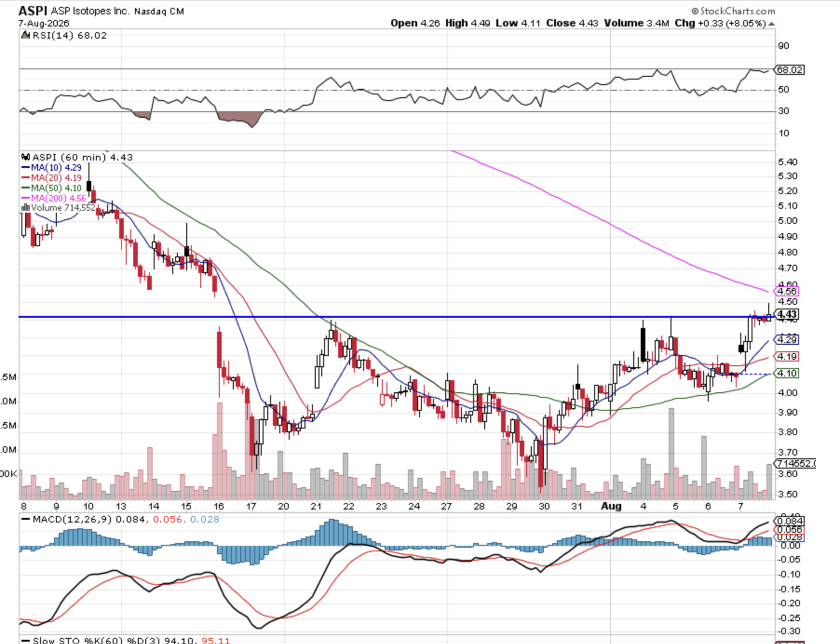
Task: Click the RSI indicator icon beside RSI(14)
Action: pos(26,35)
